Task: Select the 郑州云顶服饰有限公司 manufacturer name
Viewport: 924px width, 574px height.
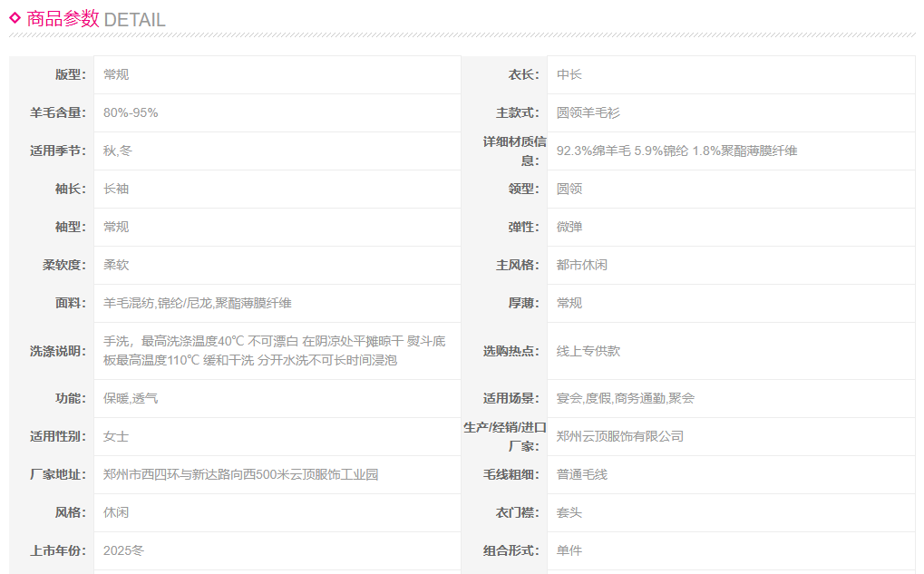Action: [619, 436]
